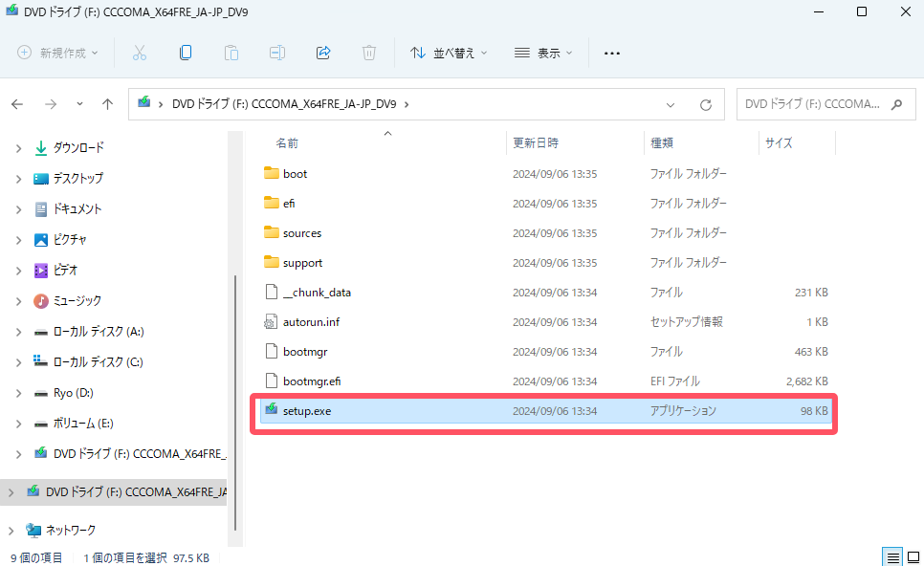Click the Share icon in toolbar
The width and height of the screenshot is (924, 566).
point(323,53)
